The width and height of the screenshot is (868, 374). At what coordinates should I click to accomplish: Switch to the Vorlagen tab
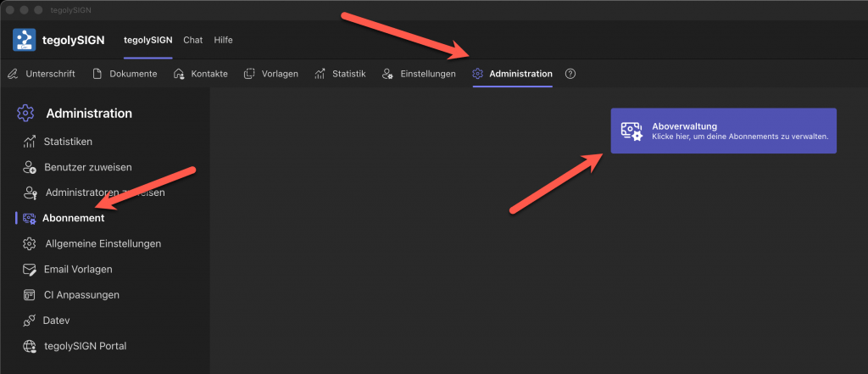(271, 74)
